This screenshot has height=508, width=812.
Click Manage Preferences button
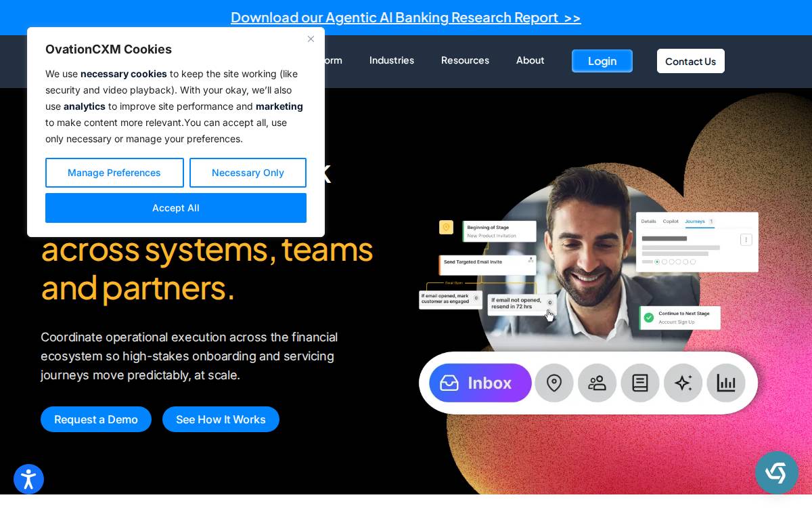(x=114, y=173)
